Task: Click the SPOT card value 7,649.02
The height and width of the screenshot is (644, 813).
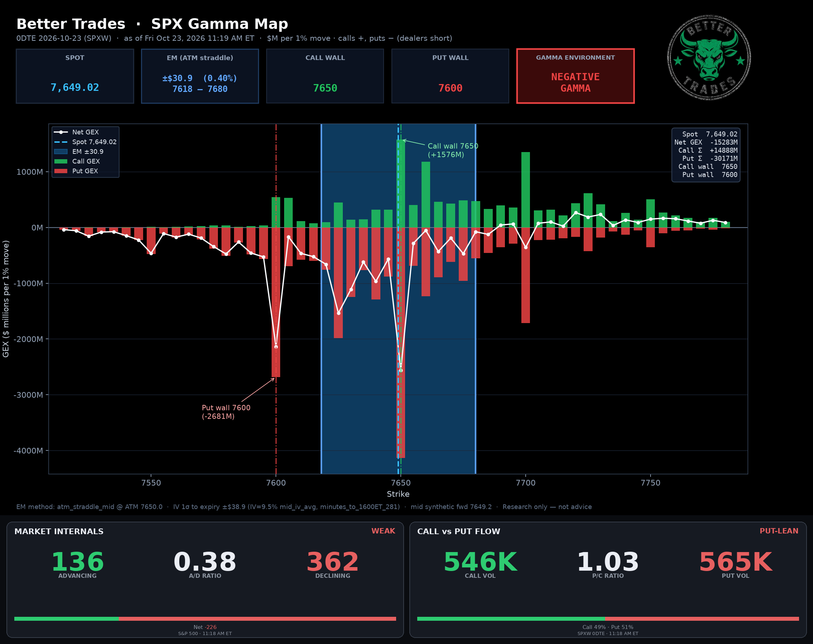Action: (x=75, y=87)
